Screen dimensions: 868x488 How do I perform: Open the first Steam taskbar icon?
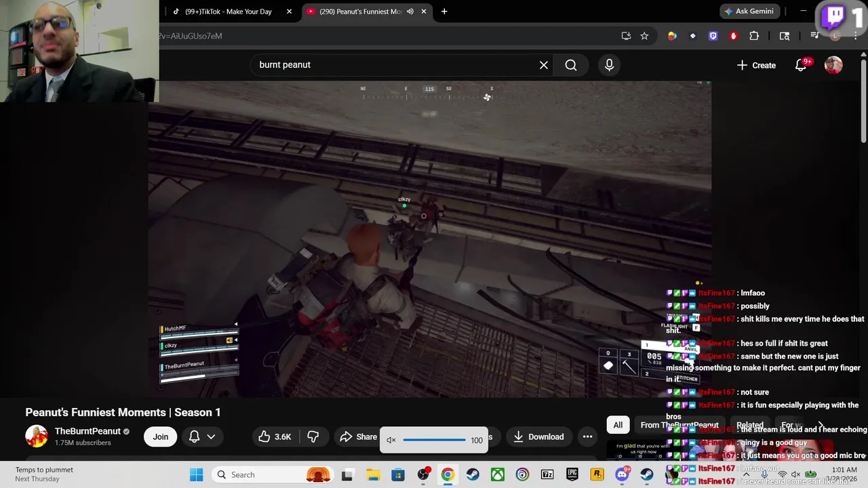(473, 474)
